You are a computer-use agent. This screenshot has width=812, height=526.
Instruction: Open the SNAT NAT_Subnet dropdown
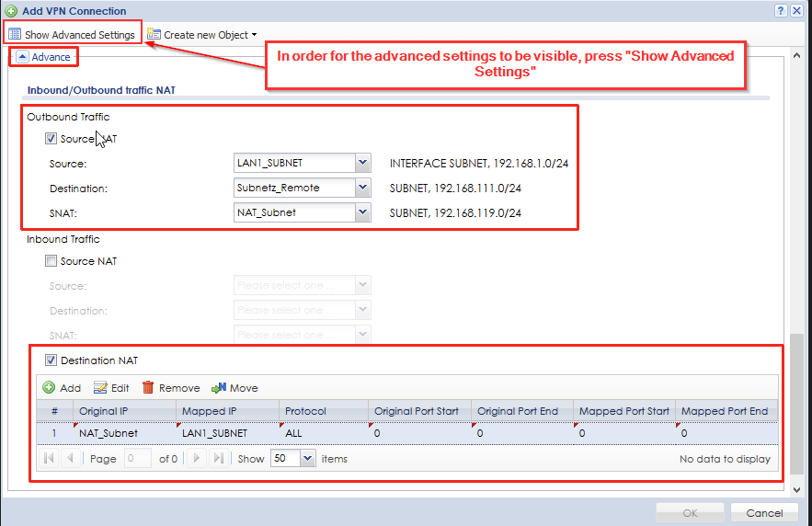(x=362, y=212)
